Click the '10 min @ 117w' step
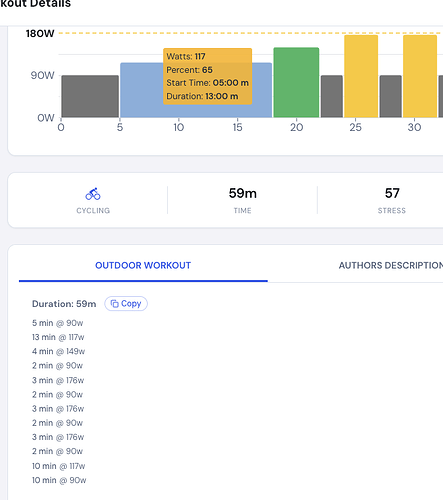This screenshot has width=443, height=500. [x=58, y=466]
